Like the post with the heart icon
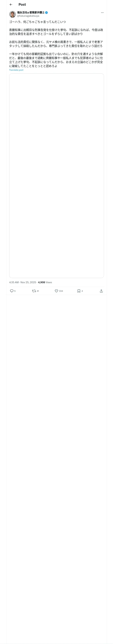Screen dimensions: 113x644 coord(56,291)
